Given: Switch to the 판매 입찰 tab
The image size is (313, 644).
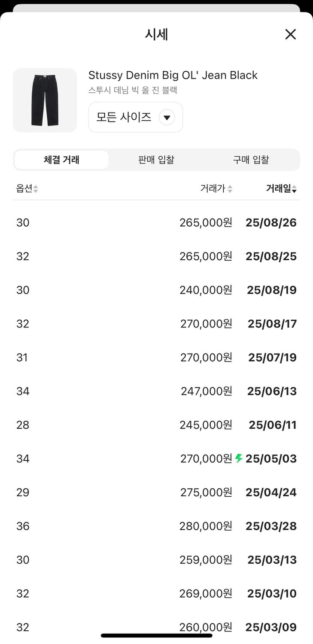Looking at the screenshot, I should coord(156,160).
